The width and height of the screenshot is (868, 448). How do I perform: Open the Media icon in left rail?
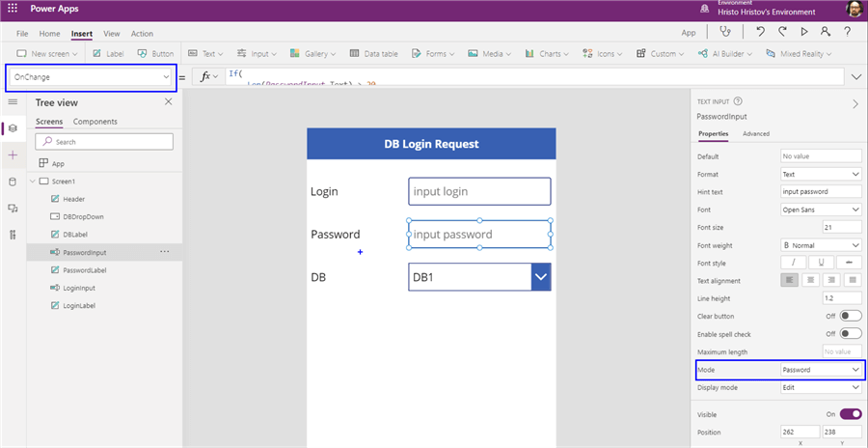(x=13, y=208)
